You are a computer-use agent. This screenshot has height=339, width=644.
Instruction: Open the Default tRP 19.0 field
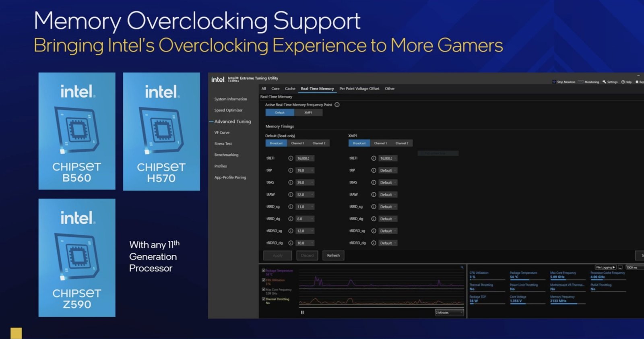(305, 170)
